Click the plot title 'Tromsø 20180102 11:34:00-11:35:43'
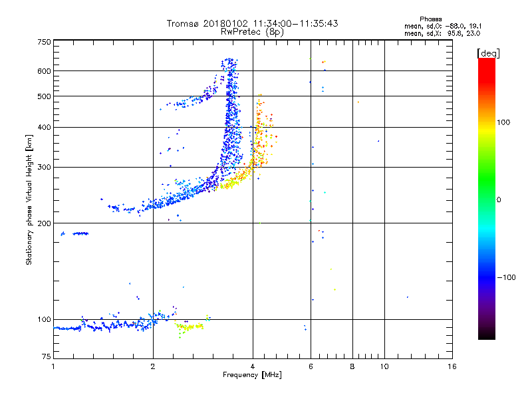The height and width of the screenshot is (399, 532). pos(252,23)
